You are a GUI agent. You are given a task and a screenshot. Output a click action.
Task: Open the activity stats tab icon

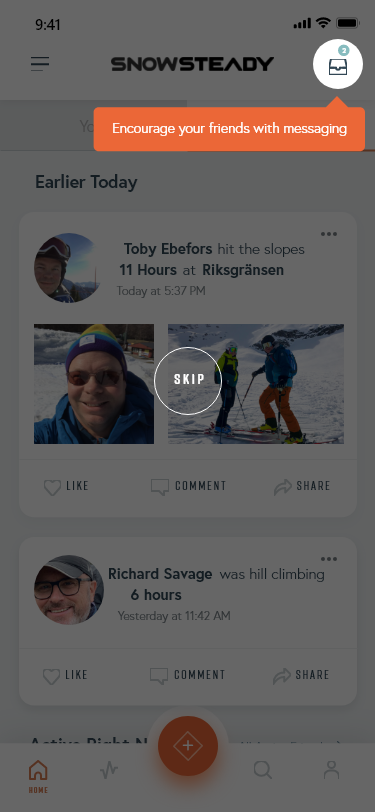coord(109,770)
